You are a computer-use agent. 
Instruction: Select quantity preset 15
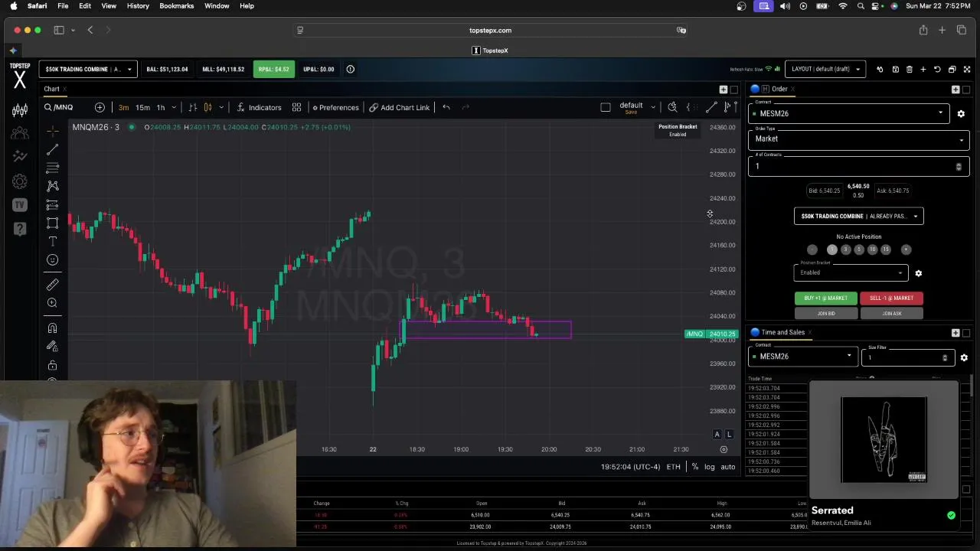(886, 249)
